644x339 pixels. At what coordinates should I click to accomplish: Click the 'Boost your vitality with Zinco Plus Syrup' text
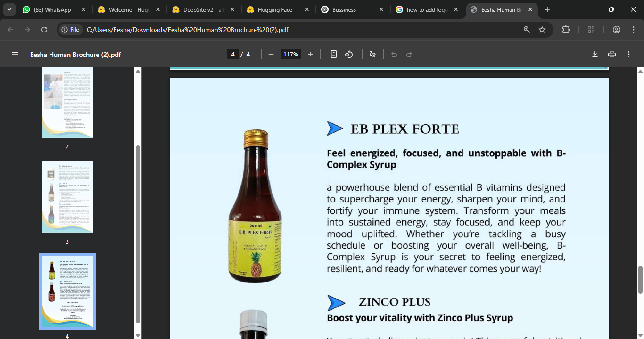420,318
